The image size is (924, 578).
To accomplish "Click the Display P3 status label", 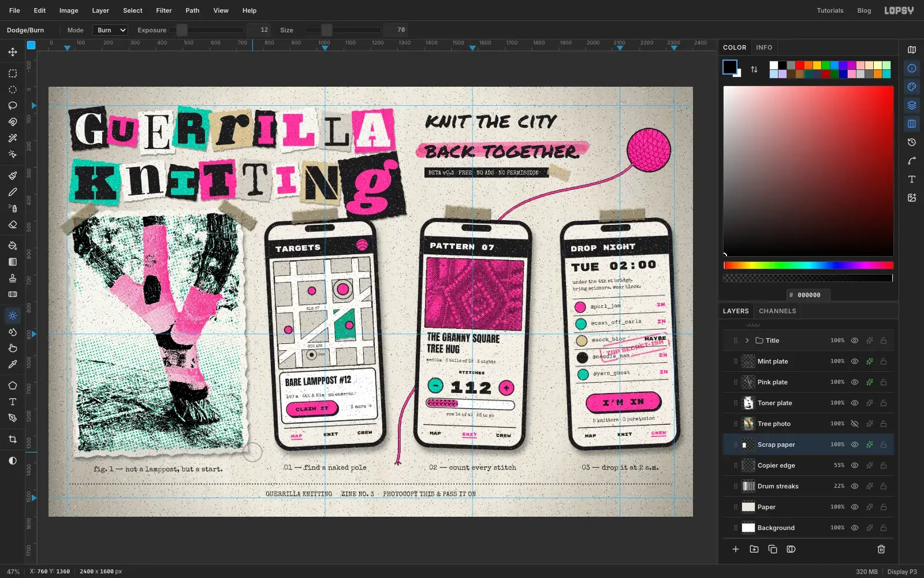I will pos(901,572).
